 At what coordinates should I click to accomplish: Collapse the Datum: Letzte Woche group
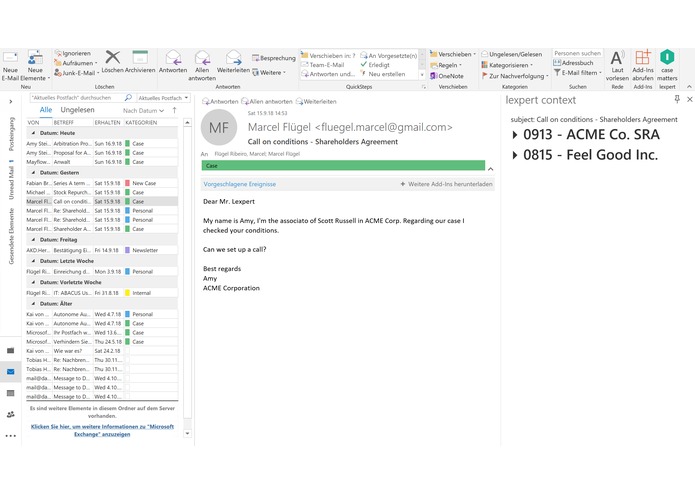click(33, 261)
